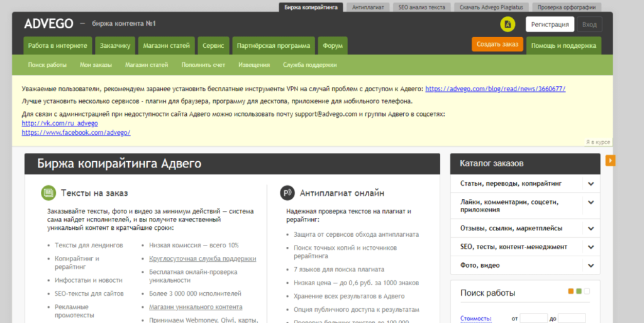644x323 pixels.
Task: Open SEO анализ текста tab
Action: pos(421,8)
